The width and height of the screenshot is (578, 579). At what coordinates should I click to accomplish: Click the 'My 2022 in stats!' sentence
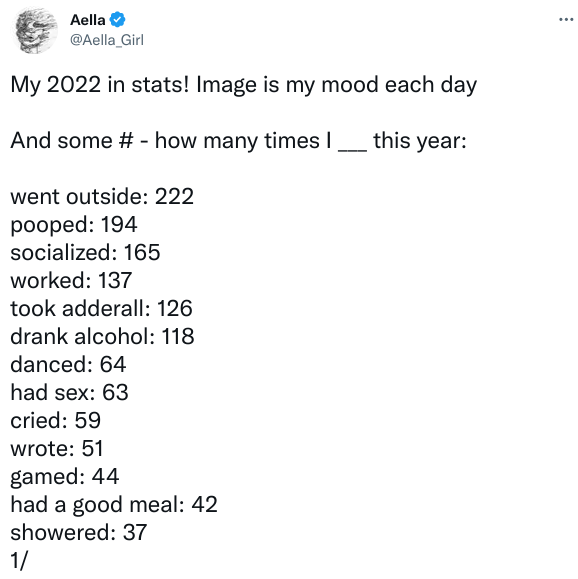click(99, 85)
